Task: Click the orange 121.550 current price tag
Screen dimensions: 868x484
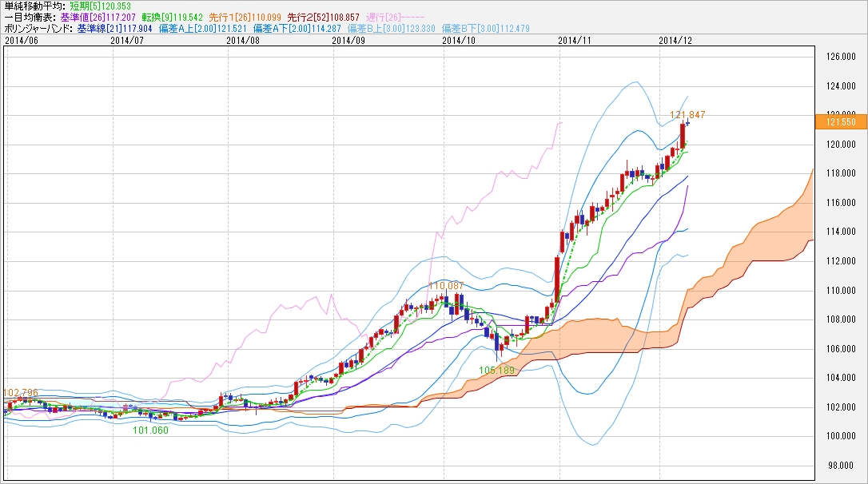Action: (839, 121)
